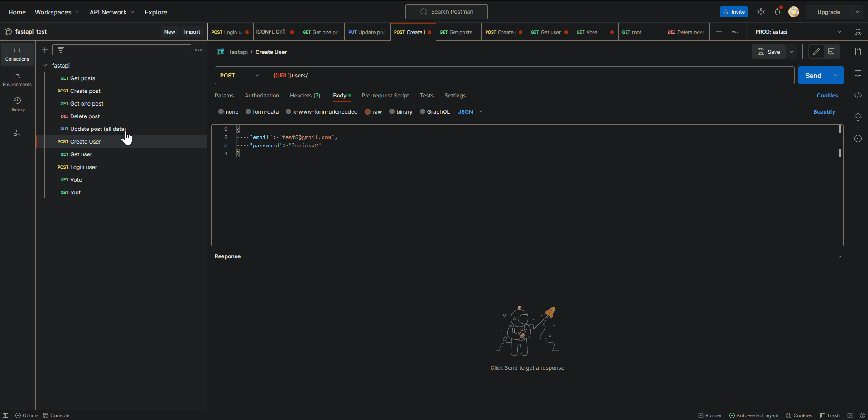
Task: Open the Environments panel in left sidebar
Action: pos(17,78)
